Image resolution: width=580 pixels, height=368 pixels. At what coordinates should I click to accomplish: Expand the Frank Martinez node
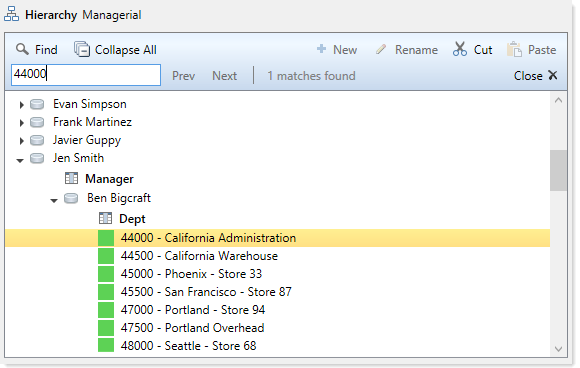pyautogui.click(x=21, y=123)
